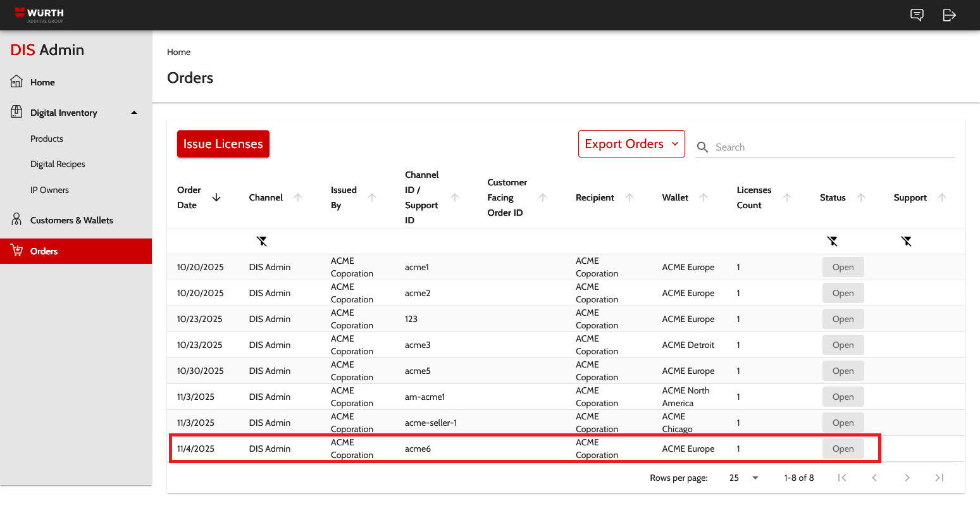Open the Rows per page dropdown
Image resolution: width=980 pixels, height=508 pixels.
(744, 478)
